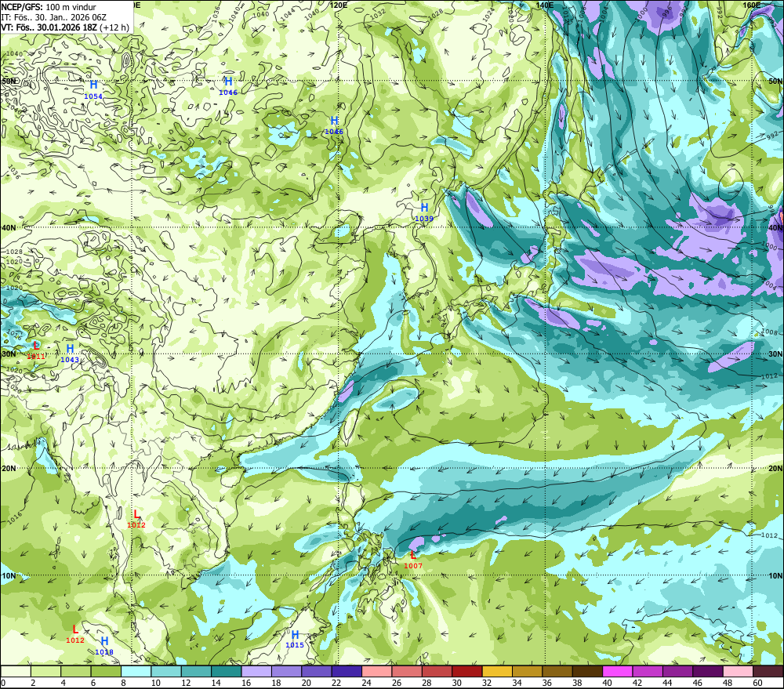The image size is (784, 689).
Task: Click the L 1007 low pressure marker
Action: pos(413,560)
